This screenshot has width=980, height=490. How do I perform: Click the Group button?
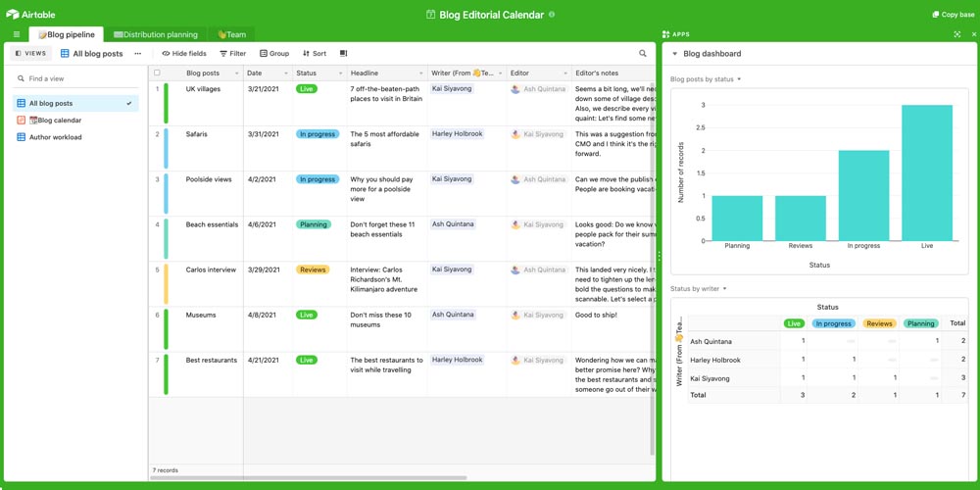pos(274,54)
